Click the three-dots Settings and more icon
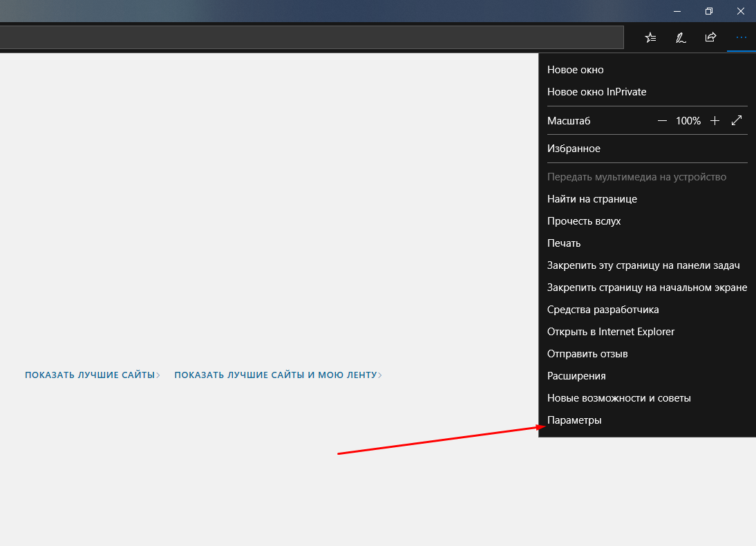The height and width of the screenshot is (546, 756). [x=741, y=37]
